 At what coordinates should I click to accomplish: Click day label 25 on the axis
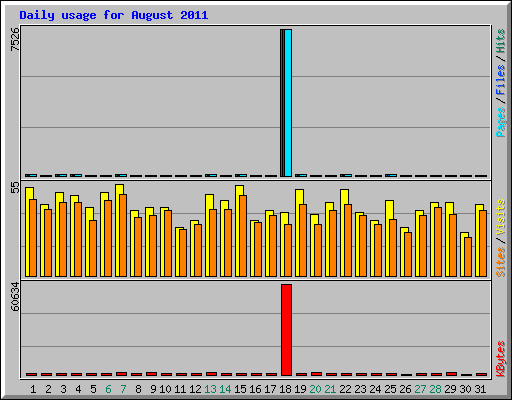coord(390,389)
